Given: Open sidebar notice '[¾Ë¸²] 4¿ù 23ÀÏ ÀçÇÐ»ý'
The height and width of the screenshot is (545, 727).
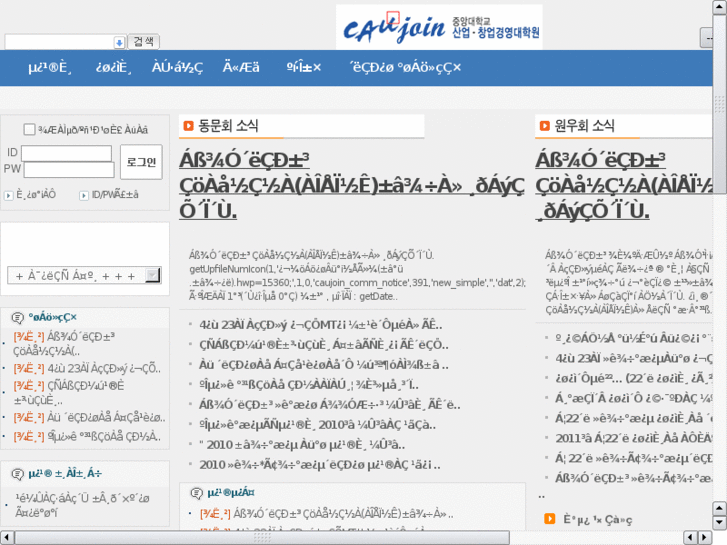Looking at the screenshot, I should (x=87, y=369).
